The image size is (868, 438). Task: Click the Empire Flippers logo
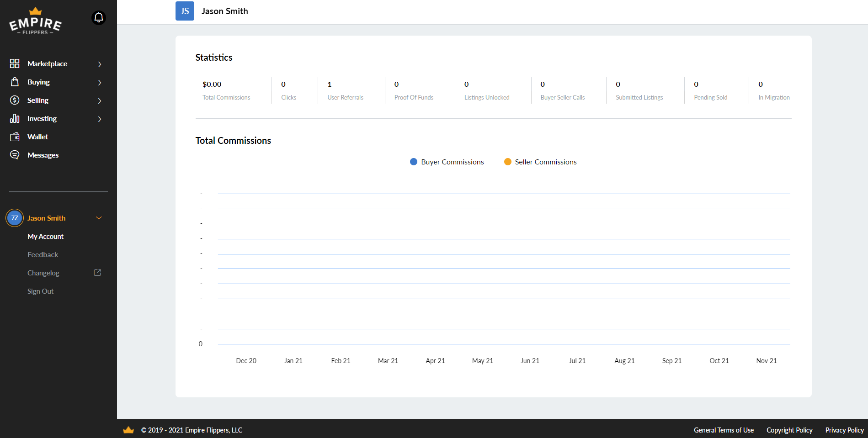[35, 21]
